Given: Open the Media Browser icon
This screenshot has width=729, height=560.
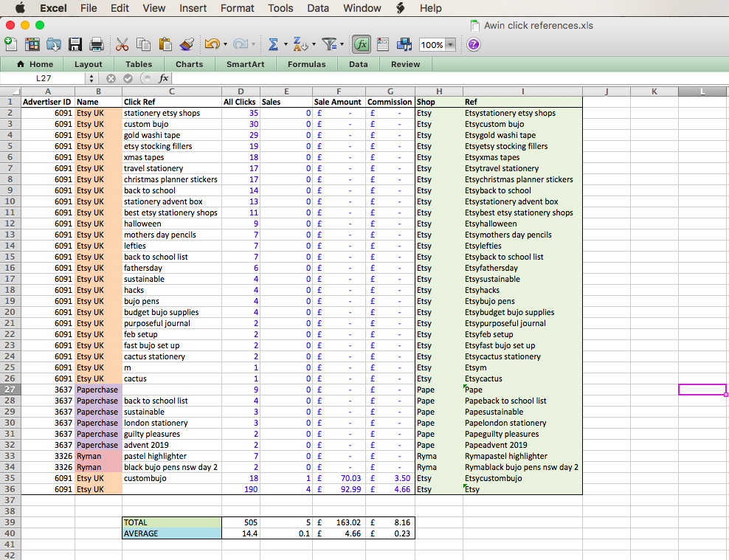Looking at the screenshot, I should [x=404, y=44].
